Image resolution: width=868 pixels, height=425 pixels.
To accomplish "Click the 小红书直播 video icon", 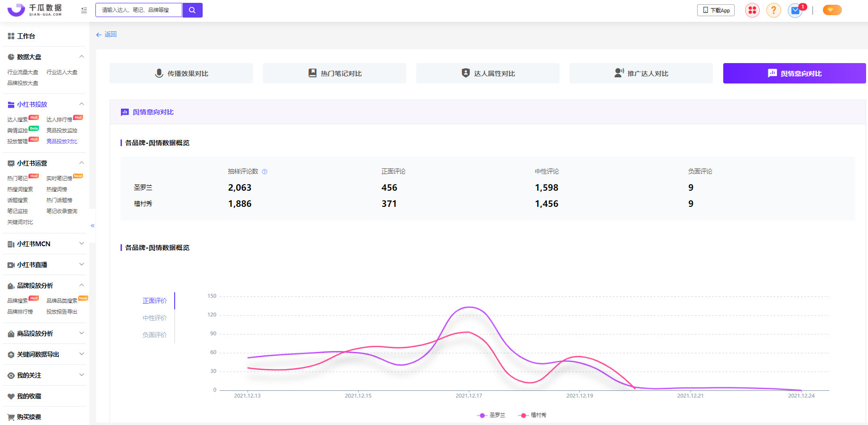I will click(x=11, y=265).
